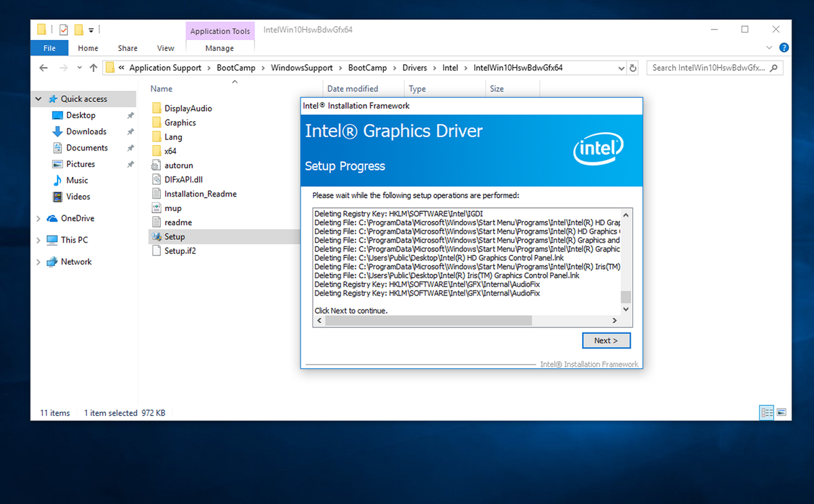Click setup log vertical scrollbar down arrow
This screenshot has width=814, height=504.
(626, 309)
